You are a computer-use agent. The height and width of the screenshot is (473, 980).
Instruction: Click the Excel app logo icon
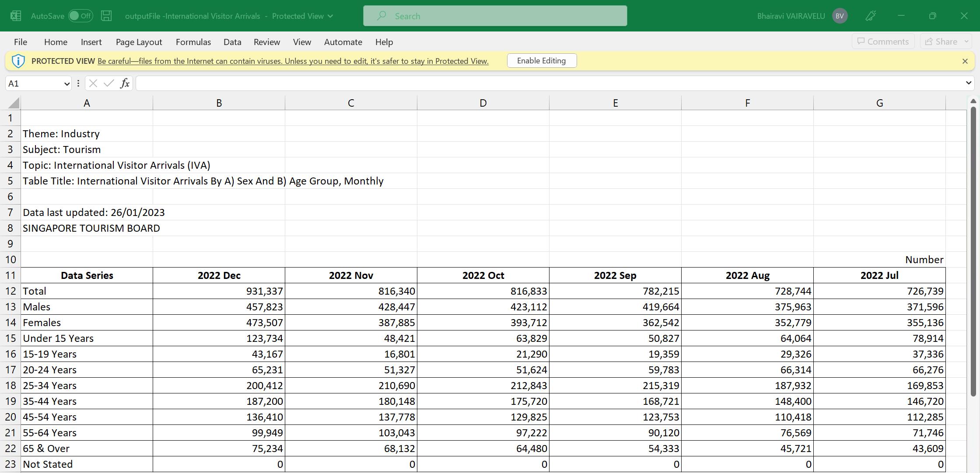point(16,16)
